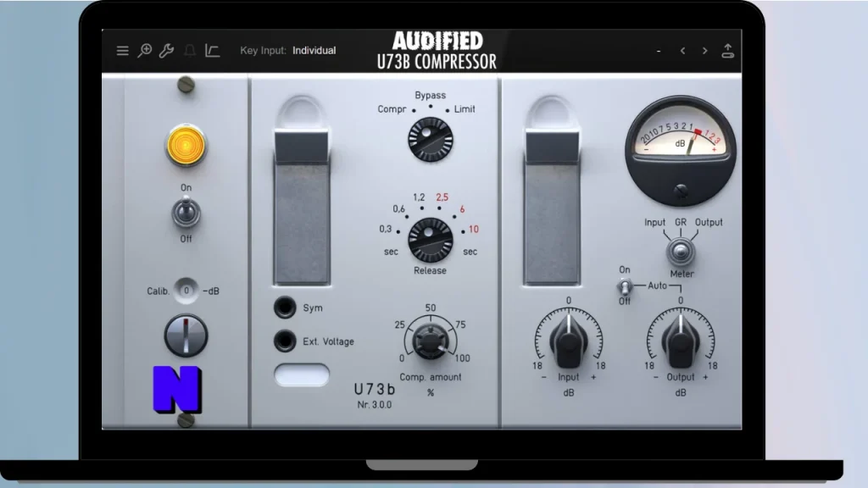Click the Input dB knob
Screen dimensions: 868x488
(x=569, y=341)
